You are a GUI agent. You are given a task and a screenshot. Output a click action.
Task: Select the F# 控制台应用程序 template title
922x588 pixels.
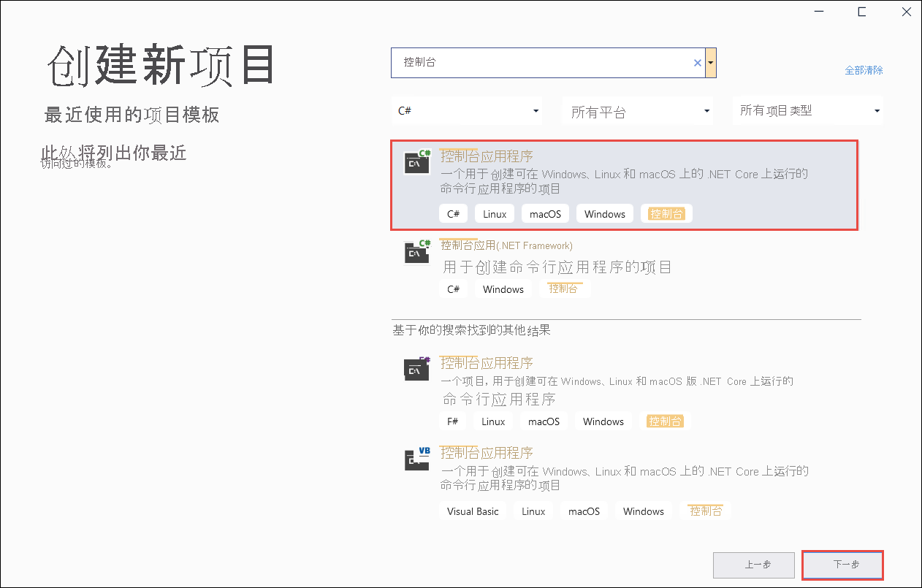tap(487, 363)
